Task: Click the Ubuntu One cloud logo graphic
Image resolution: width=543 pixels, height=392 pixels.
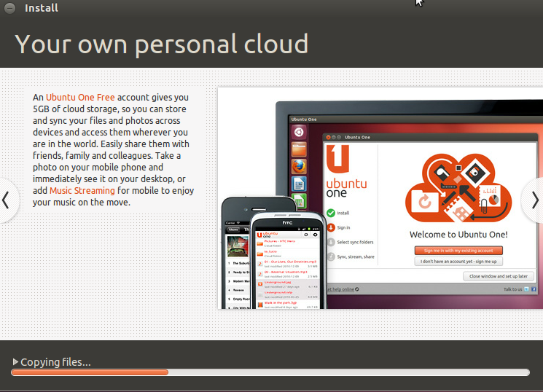Action: (x=458, y=188)
